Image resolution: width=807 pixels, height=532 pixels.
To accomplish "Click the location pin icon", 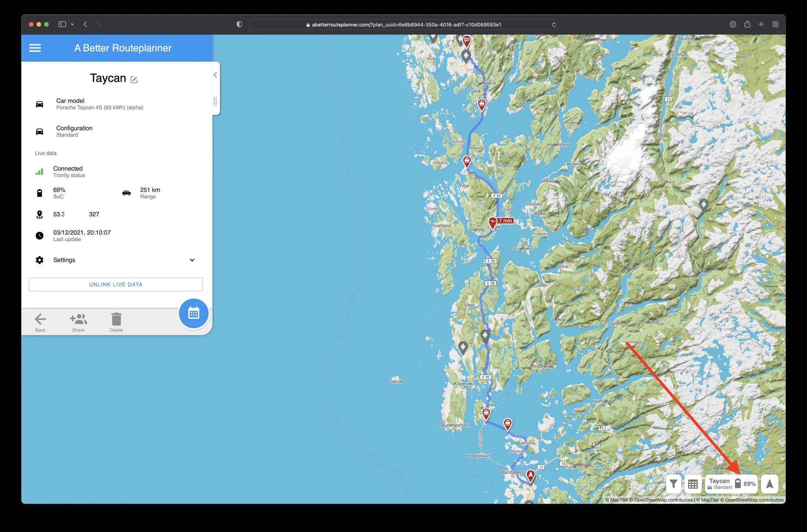I will click(x=39, y=215).
